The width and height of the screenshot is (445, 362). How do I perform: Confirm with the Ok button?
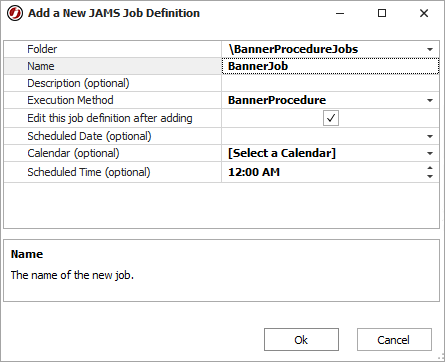coord(301,340)
